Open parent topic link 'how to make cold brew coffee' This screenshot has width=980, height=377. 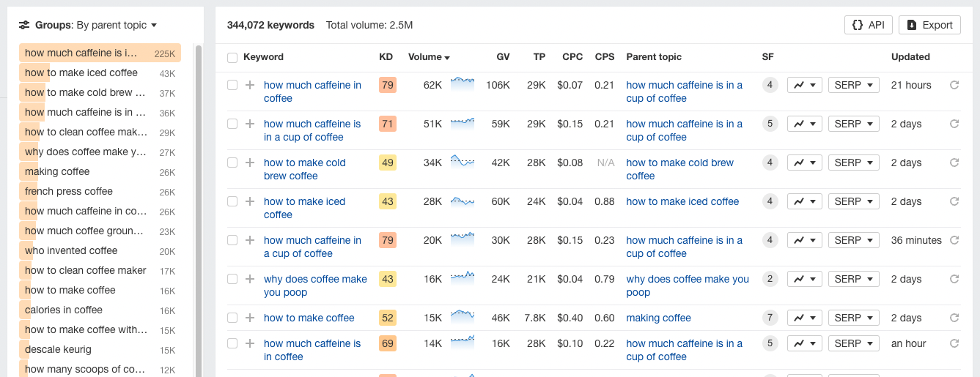[x=679, y=169]
